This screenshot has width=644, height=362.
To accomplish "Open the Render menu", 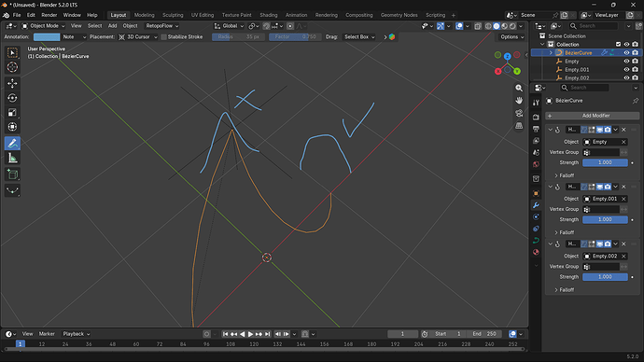I will (49, 15).
